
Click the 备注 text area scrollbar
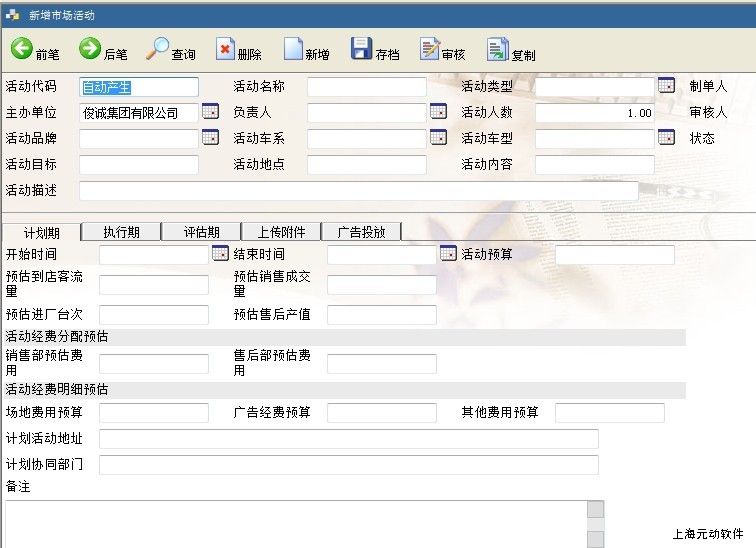pos(595,524)
